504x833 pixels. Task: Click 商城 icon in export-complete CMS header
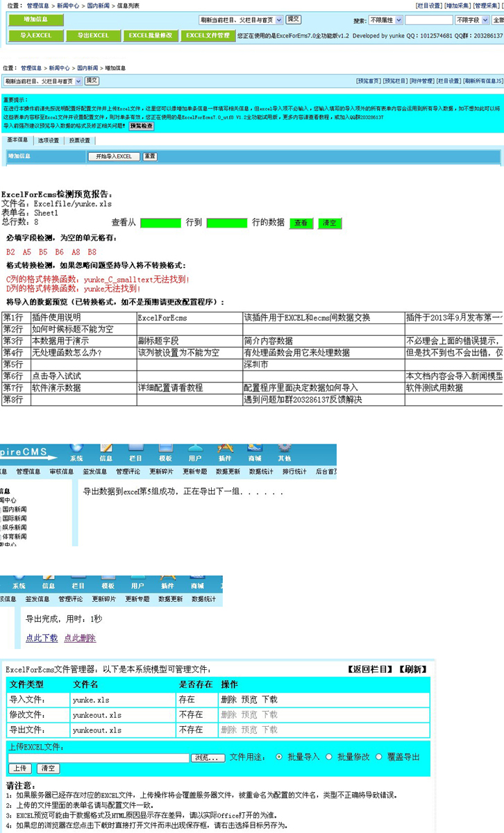(x=198, y=582)
